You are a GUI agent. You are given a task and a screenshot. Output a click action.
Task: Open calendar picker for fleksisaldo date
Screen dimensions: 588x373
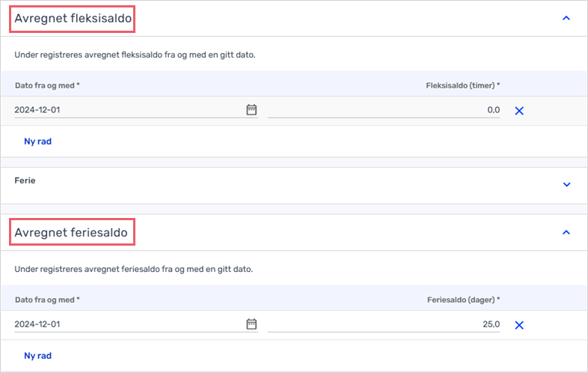pyautogui.click(x=251, y=109)
